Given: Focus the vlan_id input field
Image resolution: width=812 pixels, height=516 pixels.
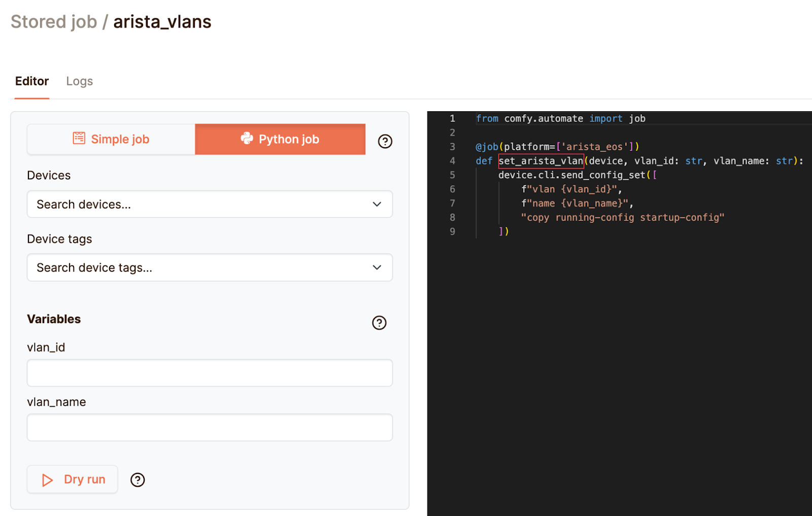Looking at the screenshot, I should pyautogui.click(x=210, y=373).
